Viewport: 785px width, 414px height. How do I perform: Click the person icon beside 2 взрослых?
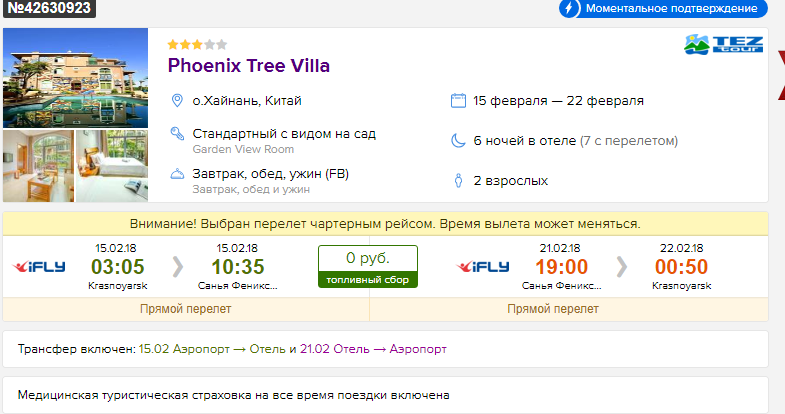[458, 181]
